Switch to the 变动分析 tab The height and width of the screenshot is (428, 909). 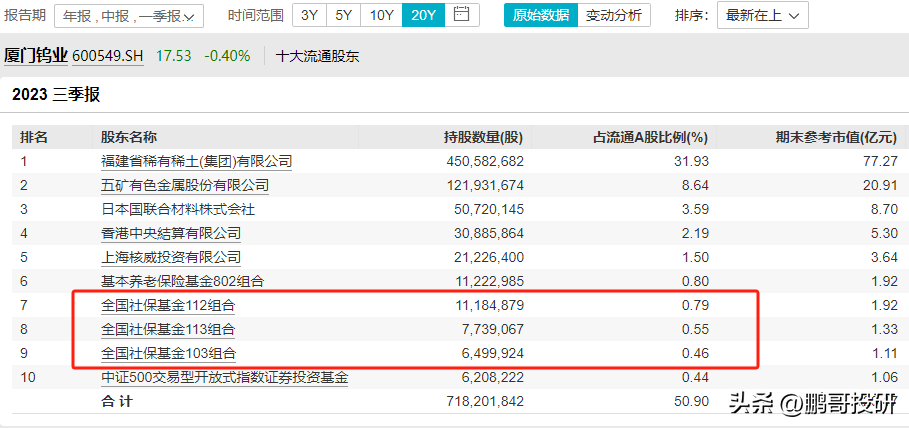614,16
